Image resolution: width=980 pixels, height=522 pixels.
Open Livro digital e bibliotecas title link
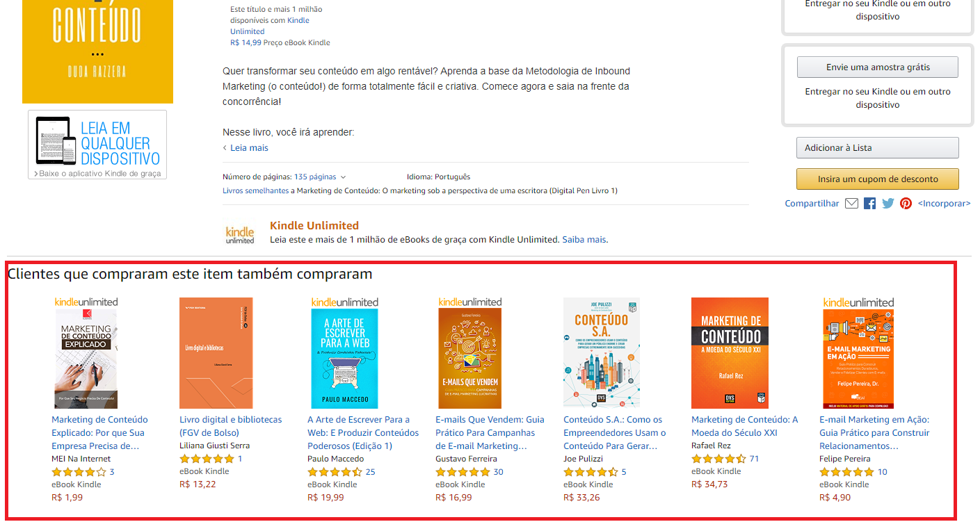click(231, 426)
